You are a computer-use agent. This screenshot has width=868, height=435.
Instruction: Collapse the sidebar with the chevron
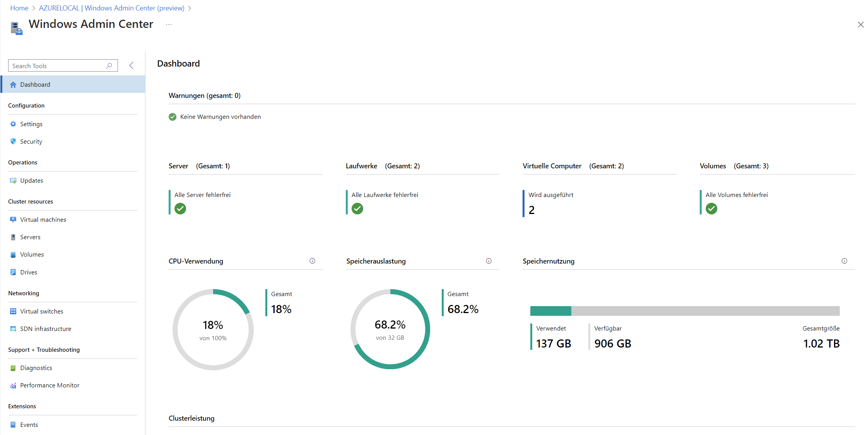[x=132, y=65]
